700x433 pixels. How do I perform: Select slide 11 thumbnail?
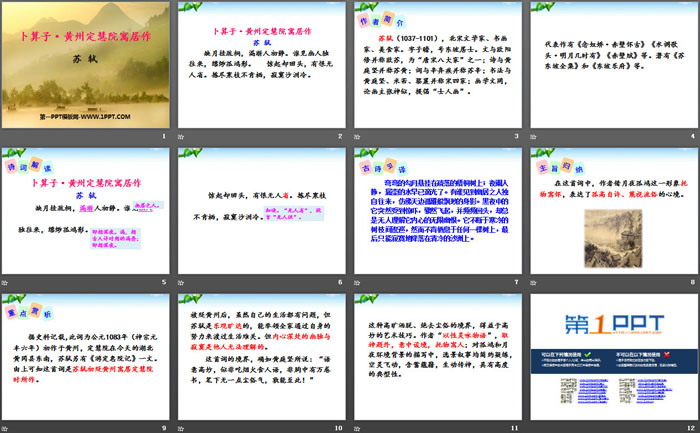tap(435, 355)
